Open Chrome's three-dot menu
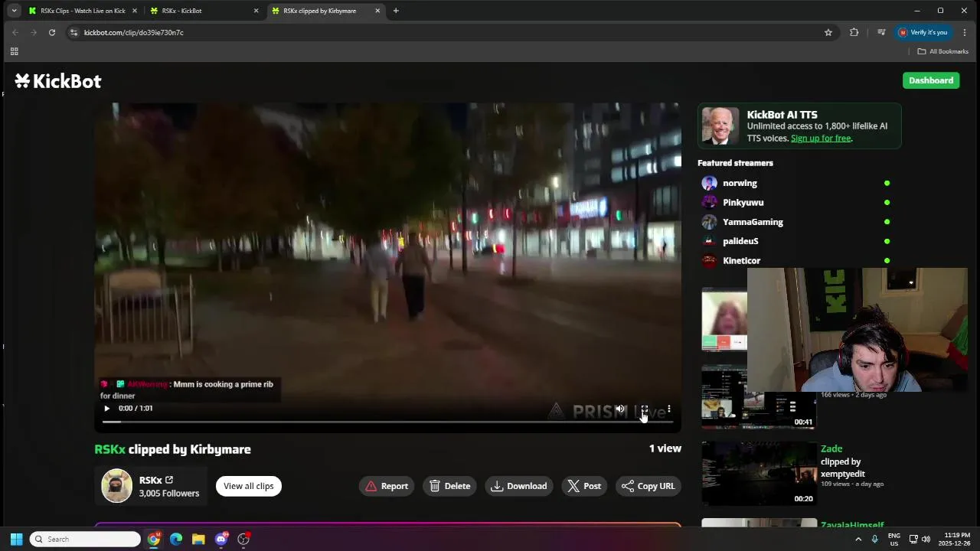Screen dimensions: 980x551 (965, 32)
